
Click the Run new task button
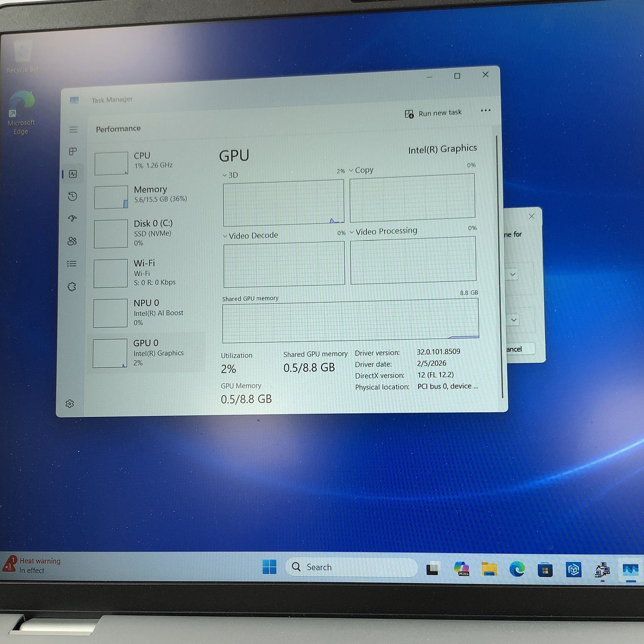[433, 113]
